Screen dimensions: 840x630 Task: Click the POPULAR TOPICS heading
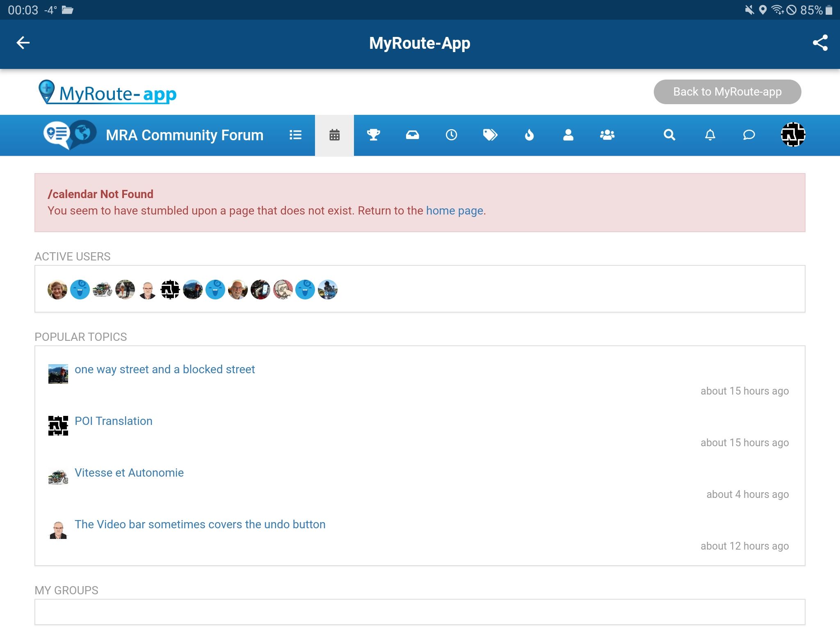pos(81,337)
